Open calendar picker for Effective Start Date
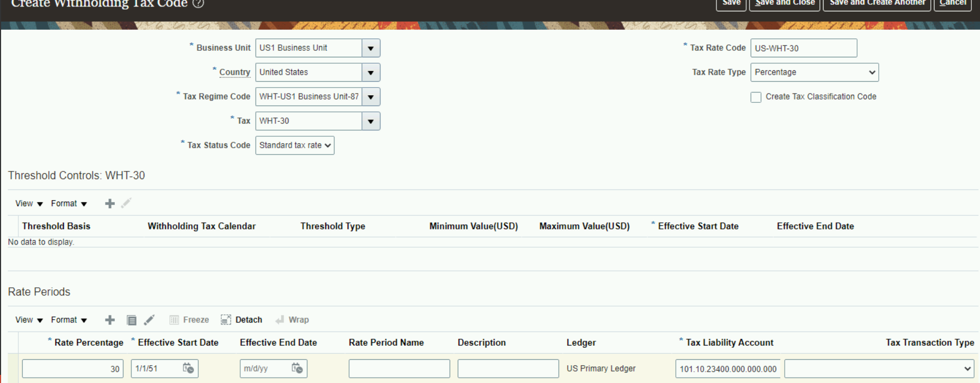The height and width of the screenshot is (383, 980). coord(188,368)
